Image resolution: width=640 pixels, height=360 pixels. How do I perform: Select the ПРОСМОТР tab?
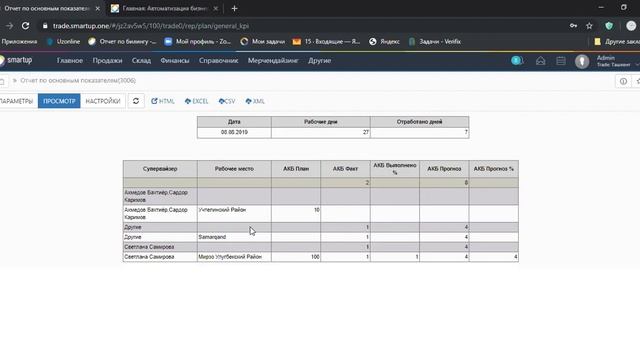coord(59,101)
